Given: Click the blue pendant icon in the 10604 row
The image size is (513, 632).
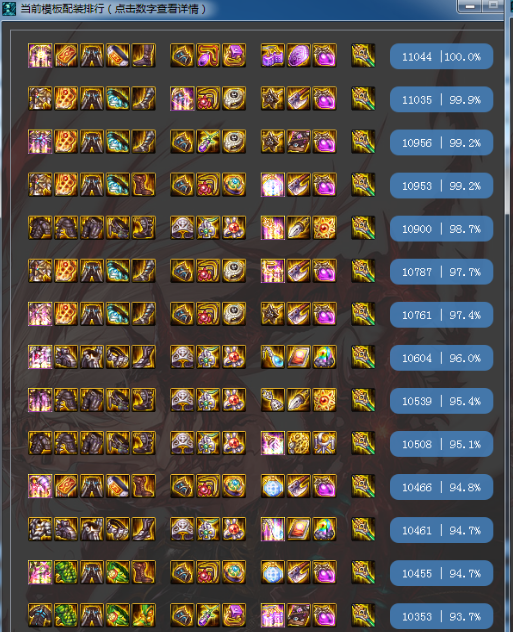Looking at the screenshot, I should (x=273, y=357).
